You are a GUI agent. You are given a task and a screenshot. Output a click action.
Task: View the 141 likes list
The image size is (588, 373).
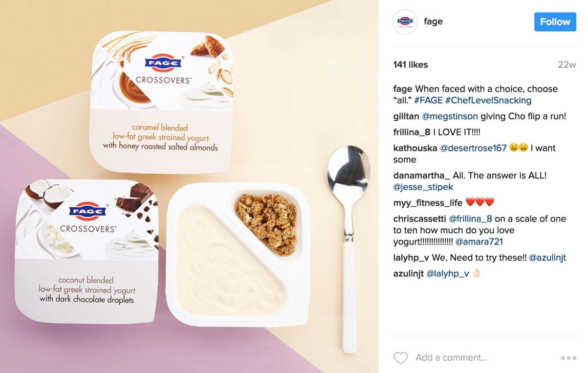pyautogui.click(x=411, y=65)
